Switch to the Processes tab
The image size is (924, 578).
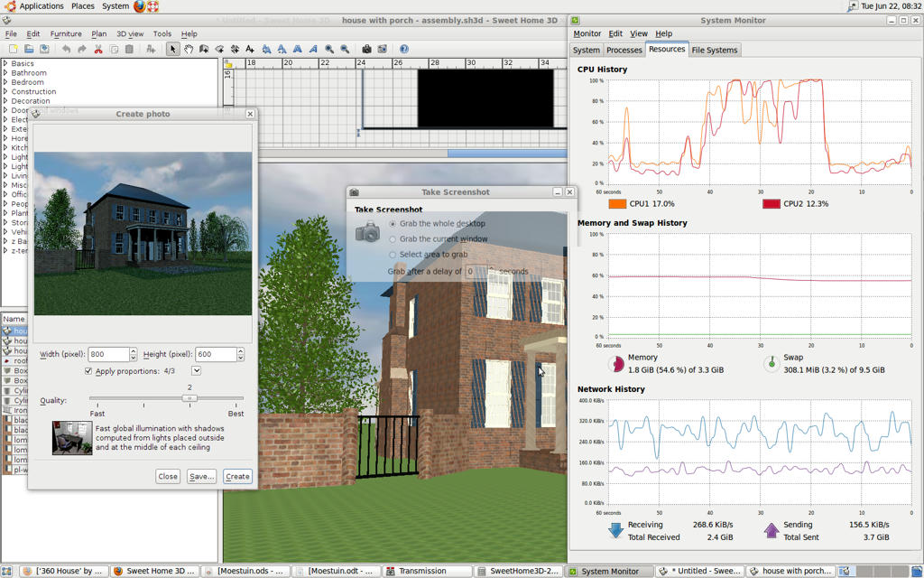coord(624,51)
